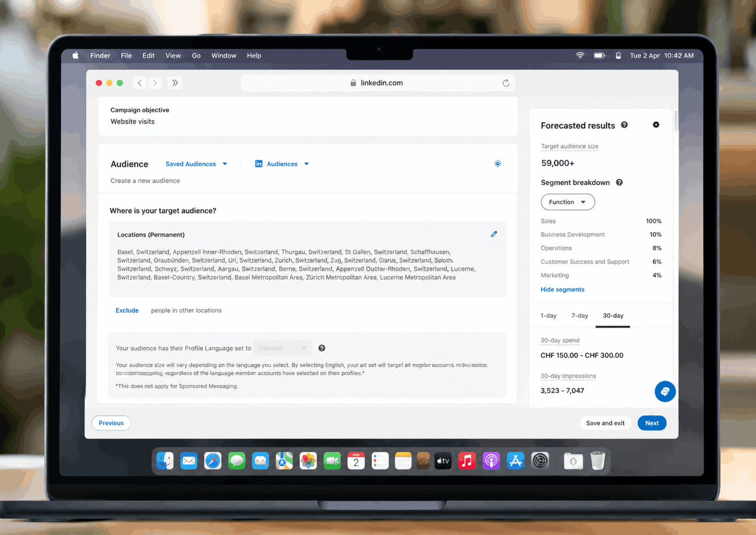This screenshot has width=756, height=535.
Task: Click the Target audience size label
Action: (x=569, y=146)
